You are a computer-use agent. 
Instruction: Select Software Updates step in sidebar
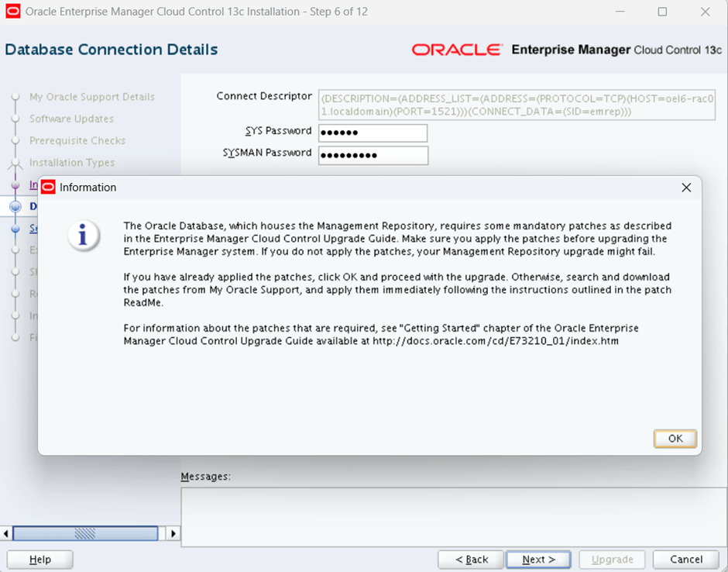click(x=71, y=119)
